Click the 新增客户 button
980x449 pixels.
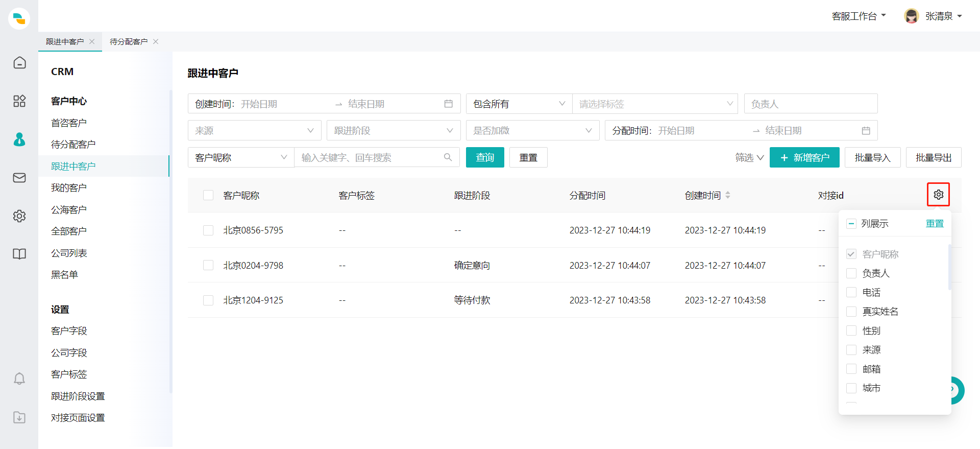pyautogui.click(x=804, y=157)
